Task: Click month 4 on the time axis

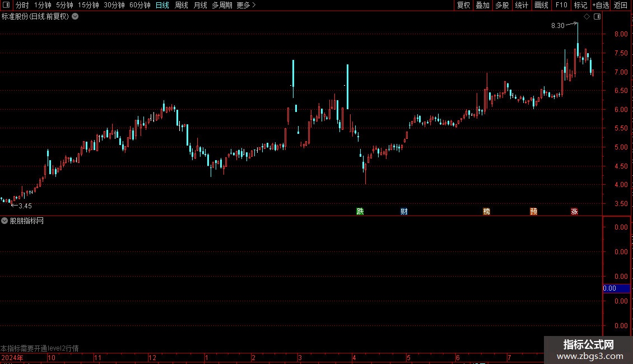Action: click(354, 358)
